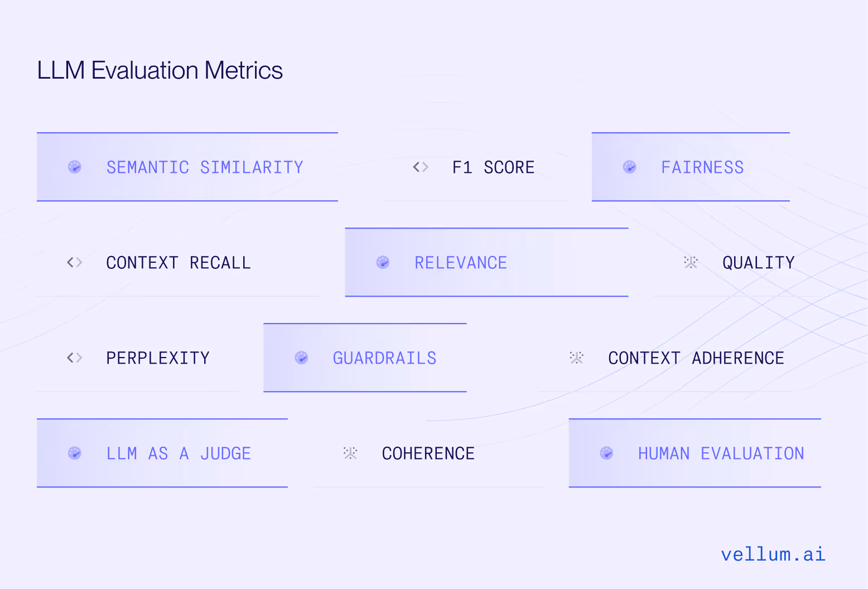This screenshot has height=589, width=868.
Task: Click the gauge icon beside Semantic Similarity
Action: pyautogui.click(x=75, y=167)
